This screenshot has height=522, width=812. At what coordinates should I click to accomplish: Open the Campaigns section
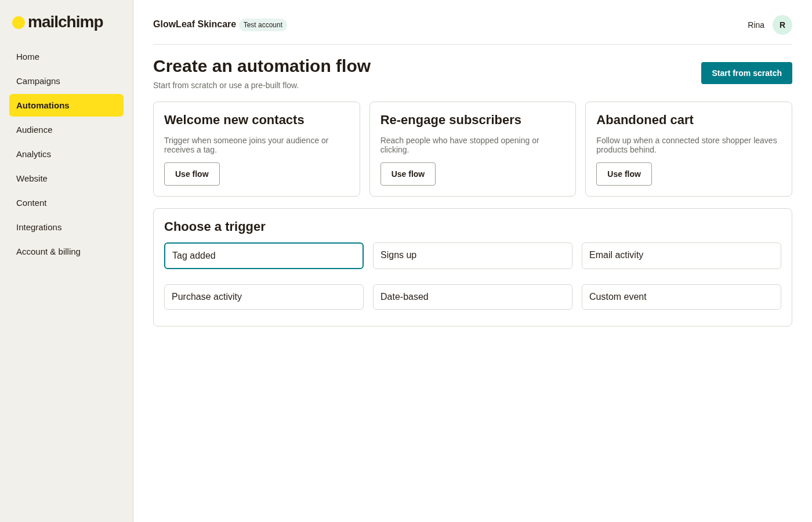pyautogui.click(x=66, y=81)
